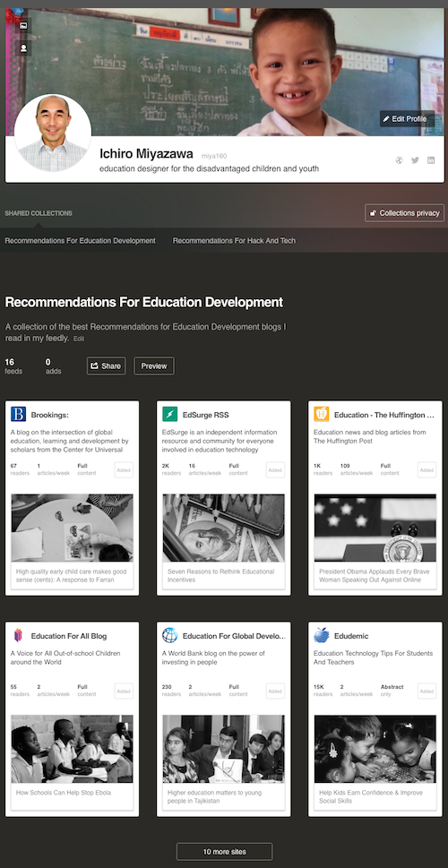The height and width of the screenshot is (868, 448).
Task: Open Collections privacy settings
Action: [405, 213]
